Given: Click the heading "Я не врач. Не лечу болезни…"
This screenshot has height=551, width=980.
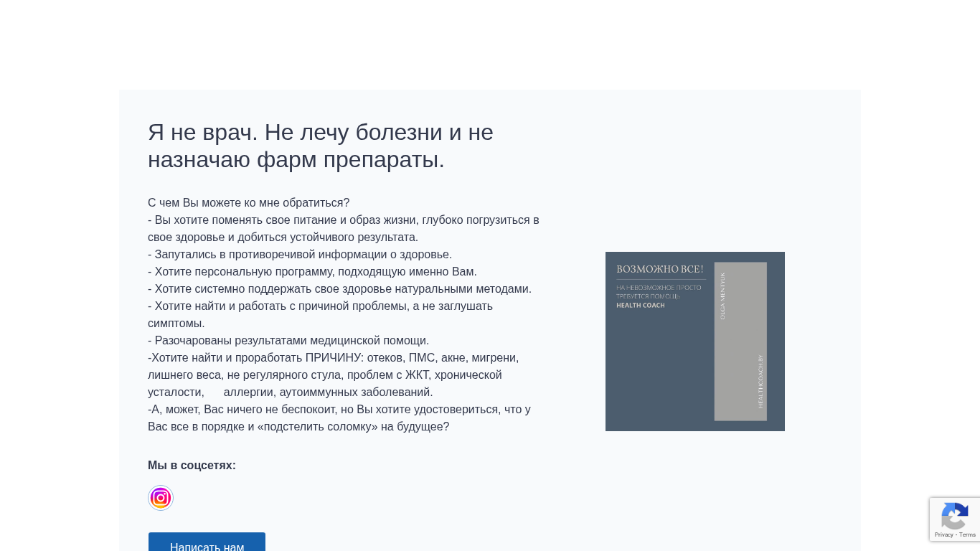Looking at the screenshot, I should 321,146.
